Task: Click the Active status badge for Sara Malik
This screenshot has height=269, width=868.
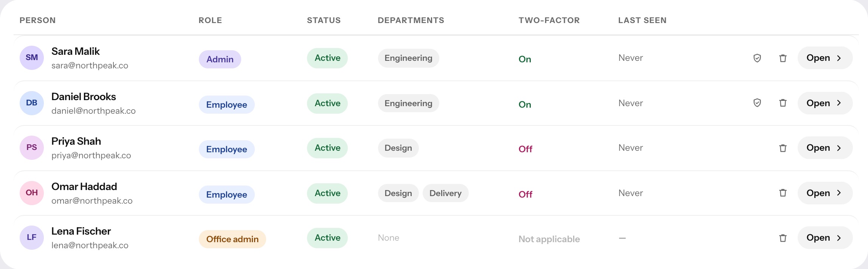Action: 327,58
